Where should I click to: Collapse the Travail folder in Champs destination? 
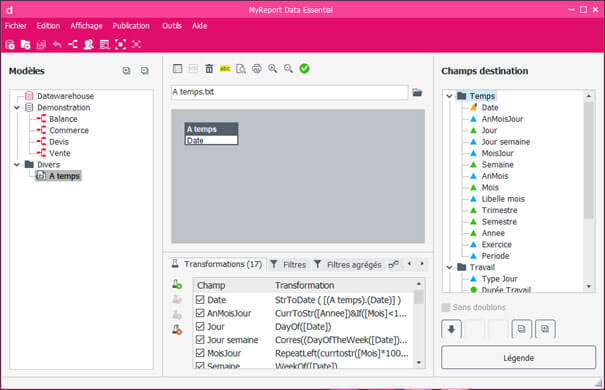pos(449,267)
